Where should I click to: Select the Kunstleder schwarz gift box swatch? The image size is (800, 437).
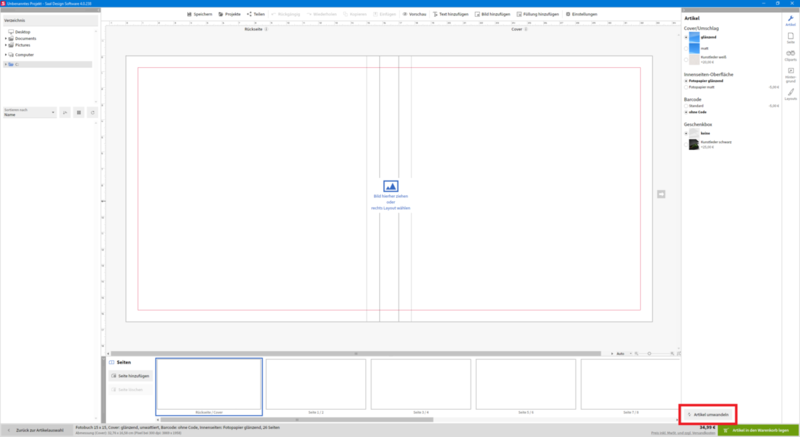[693, 145]
